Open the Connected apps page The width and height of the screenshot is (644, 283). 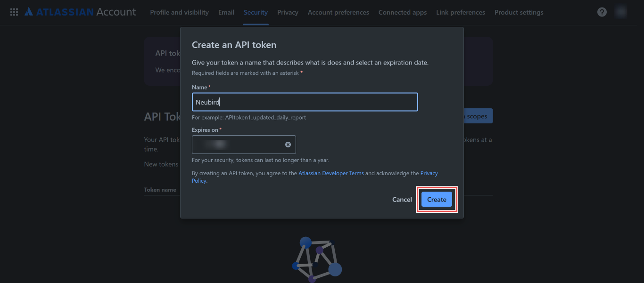[402, 12]
